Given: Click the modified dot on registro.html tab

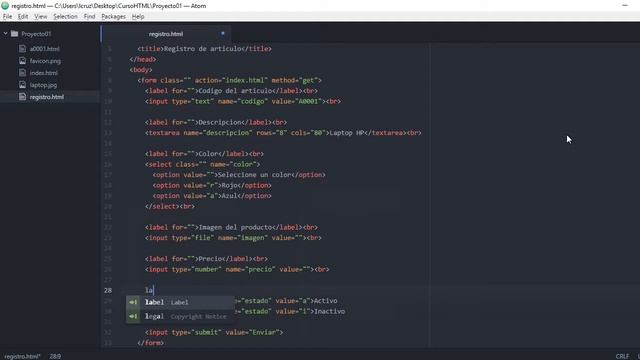Looking at the screenshot, I should pyautogui.click(x=223, y=33).
